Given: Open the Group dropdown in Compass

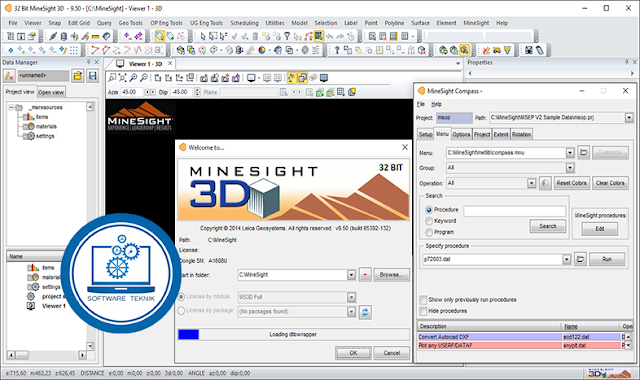Looking at the screenshot, I should click(x=570, y=168).
